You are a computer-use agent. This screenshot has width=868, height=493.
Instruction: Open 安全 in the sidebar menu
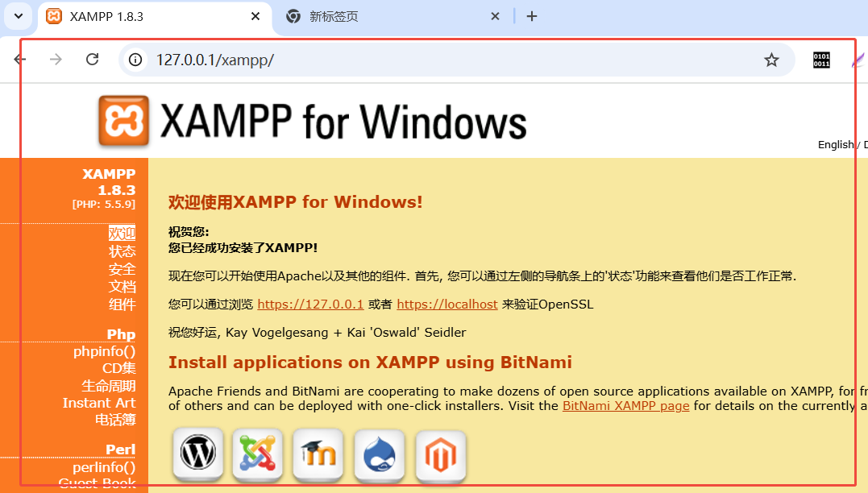coord(122,269)
